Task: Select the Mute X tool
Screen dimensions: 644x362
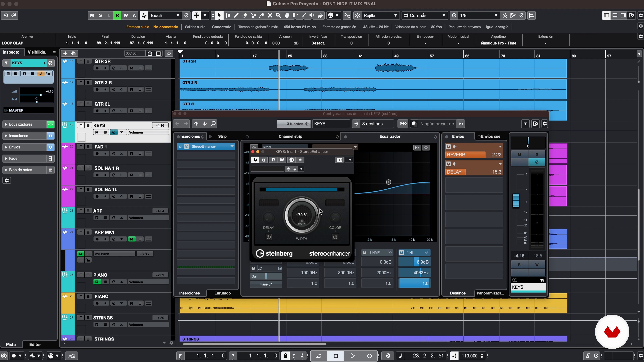Action: 270,15
